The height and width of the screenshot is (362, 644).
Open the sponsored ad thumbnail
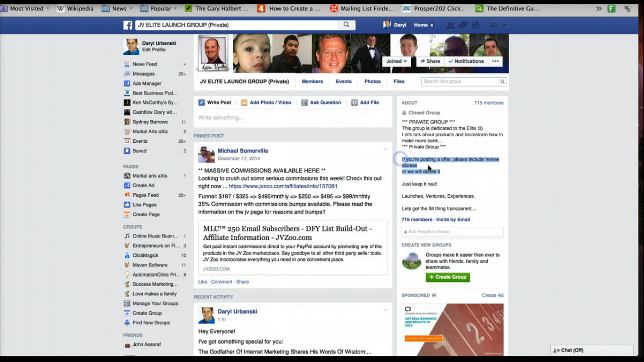coord(453,329)
